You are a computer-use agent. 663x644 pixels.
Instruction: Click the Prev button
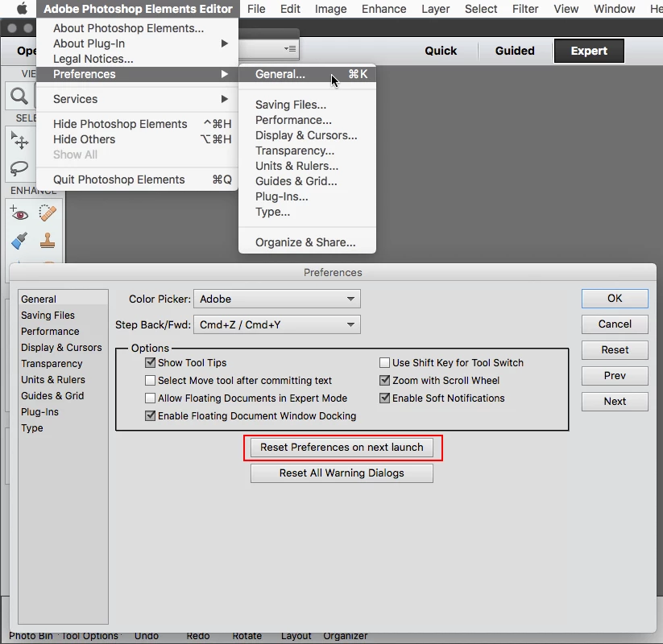point(615,376)
